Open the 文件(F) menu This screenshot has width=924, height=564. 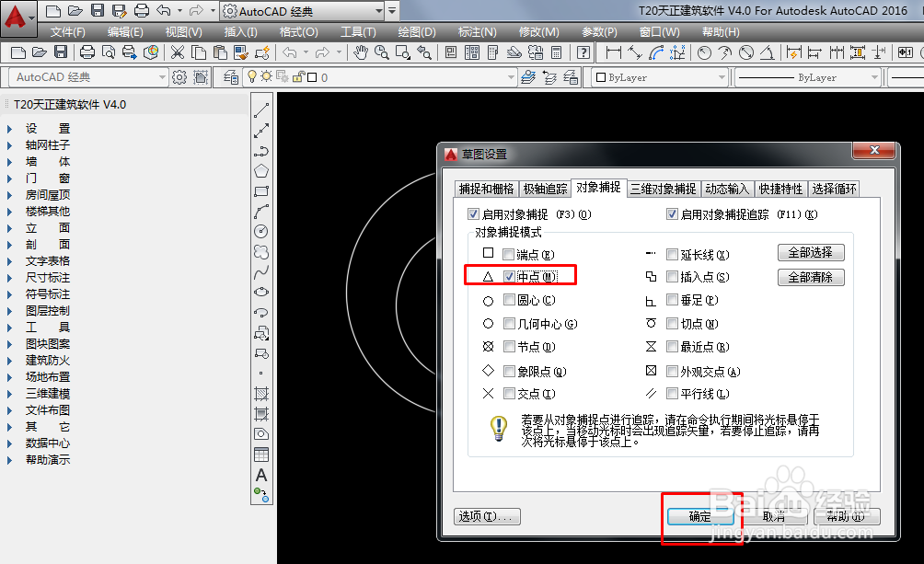(68, 32)
